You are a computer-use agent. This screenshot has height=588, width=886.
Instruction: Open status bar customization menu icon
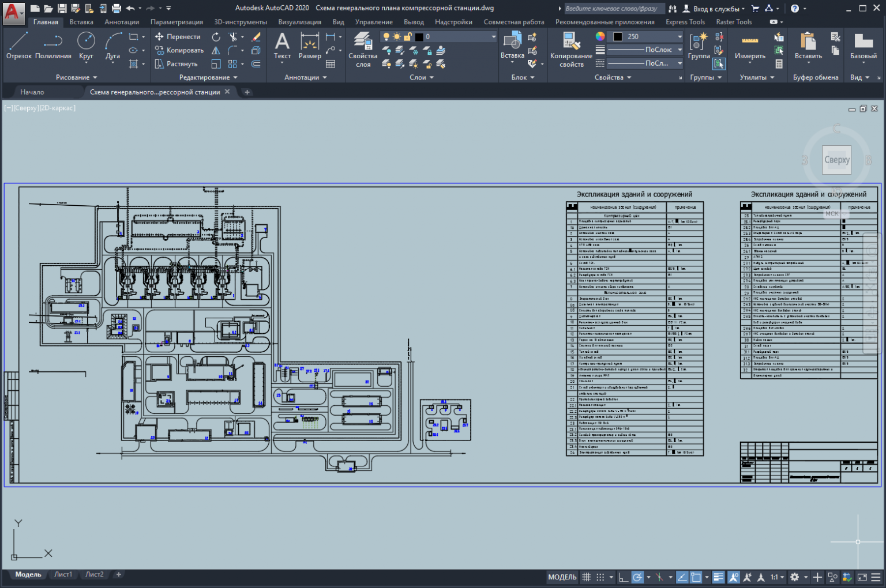pyautogui.click(x=876, y=577)
